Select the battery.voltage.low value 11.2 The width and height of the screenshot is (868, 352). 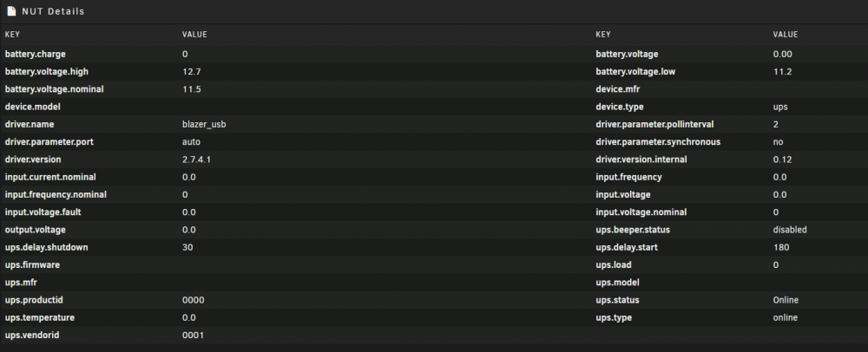click(781, 72)
